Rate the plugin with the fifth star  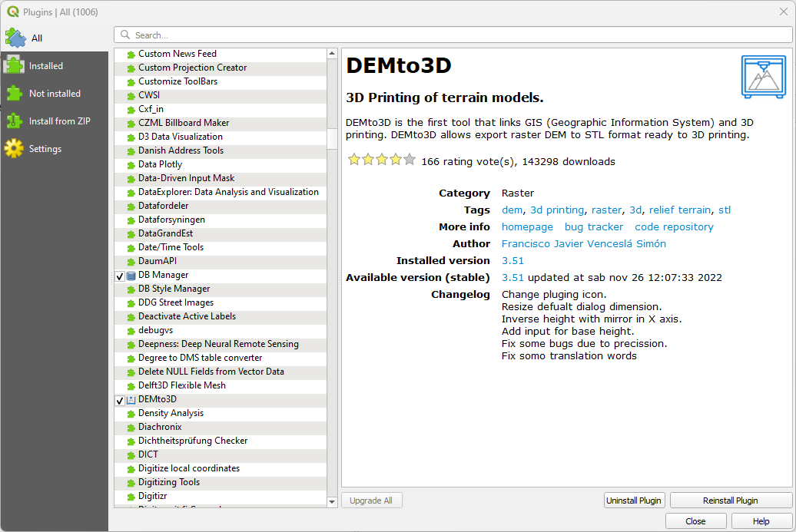point(410,160)
